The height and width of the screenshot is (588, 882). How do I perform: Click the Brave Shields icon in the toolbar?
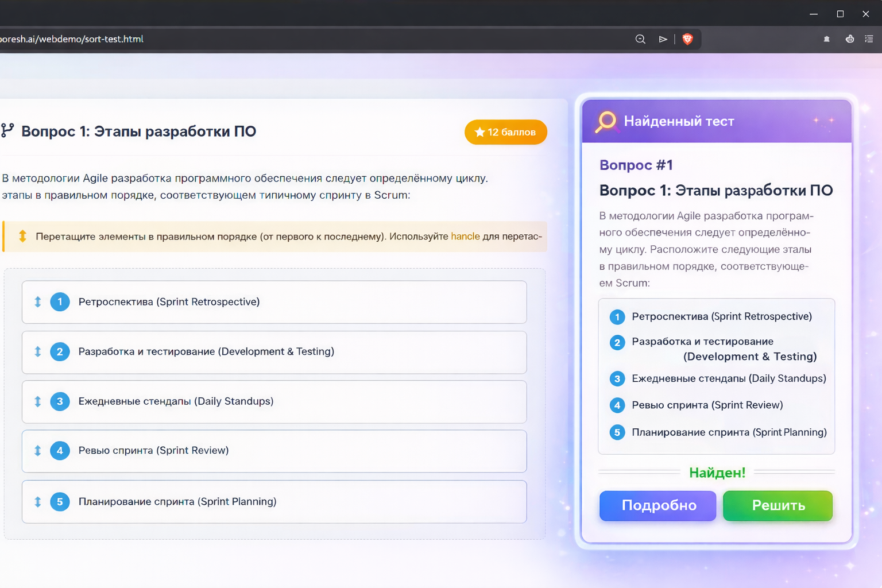point(687,39)
